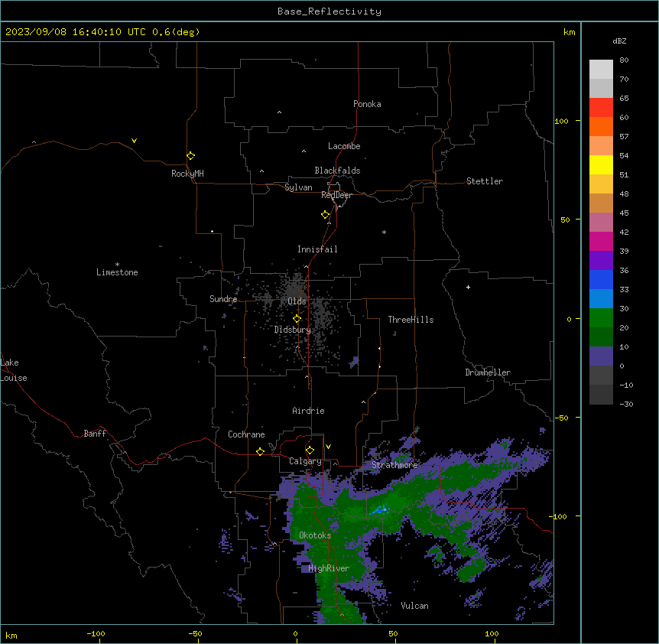Viewport: 659px width, 644px height.
Task: Pick the red 60-65 dBZ legend swatch
Action: [x=601, y=107]
